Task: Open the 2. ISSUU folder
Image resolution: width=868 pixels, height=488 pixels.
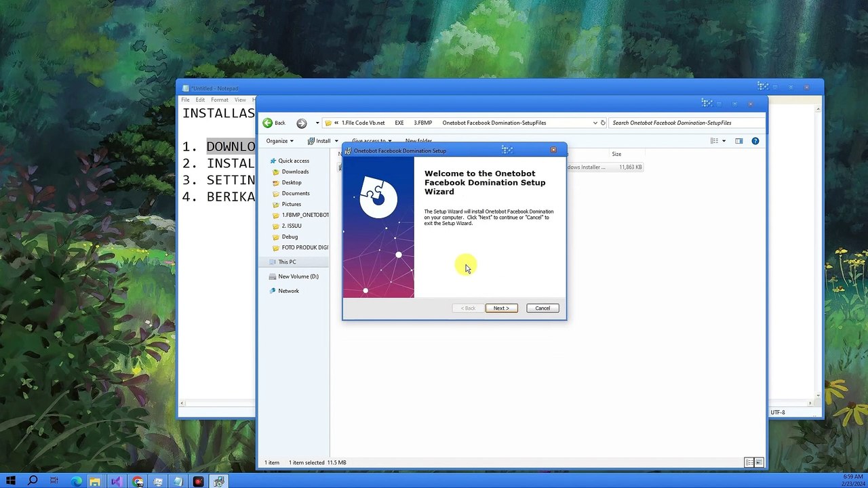Action: (292, 226)
